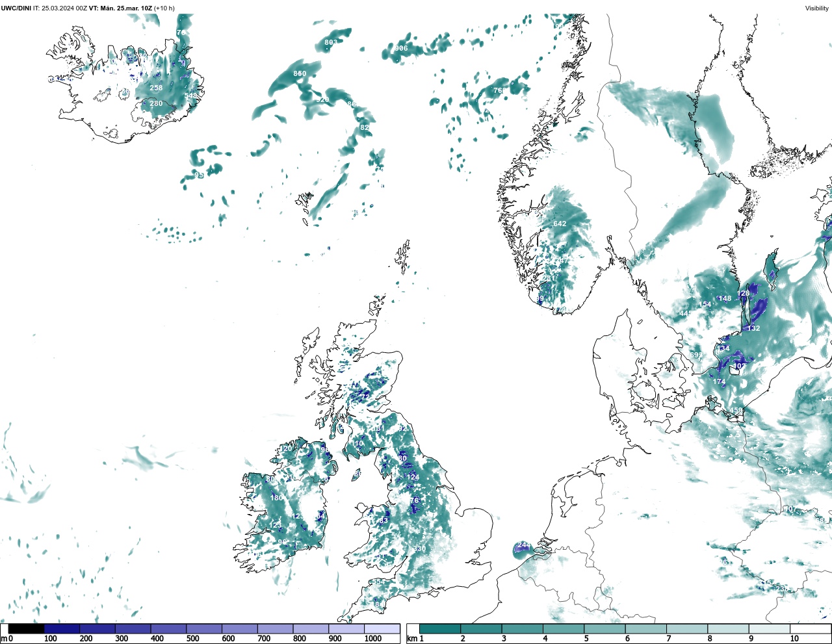Viewport: 832px width, 644px height.
Task: Select the palest 9–10 km legend swatch
Action: 770,628
